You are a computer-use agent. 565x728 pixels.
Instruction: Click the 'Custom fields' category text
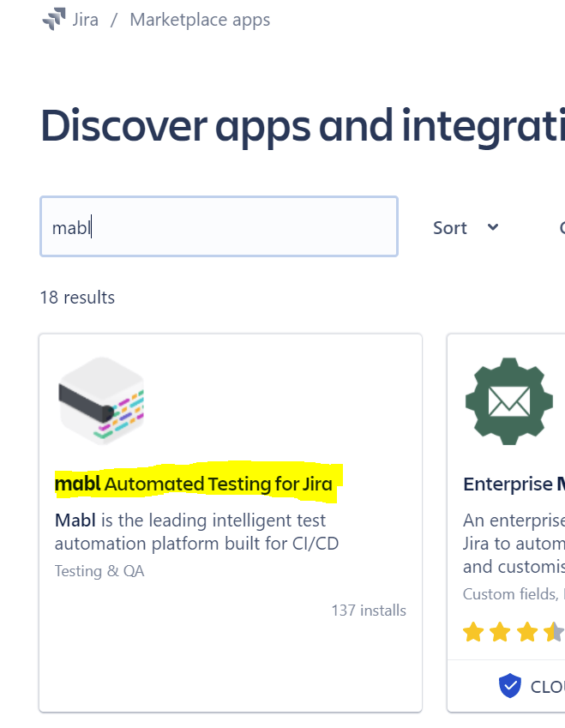tap(510, 594)
